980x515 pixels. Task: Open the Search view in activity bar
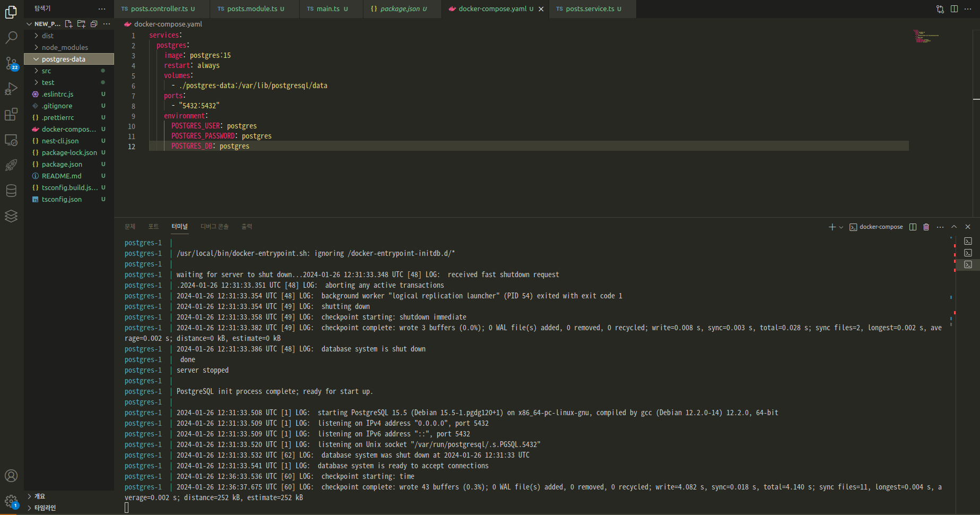[11, 37]
